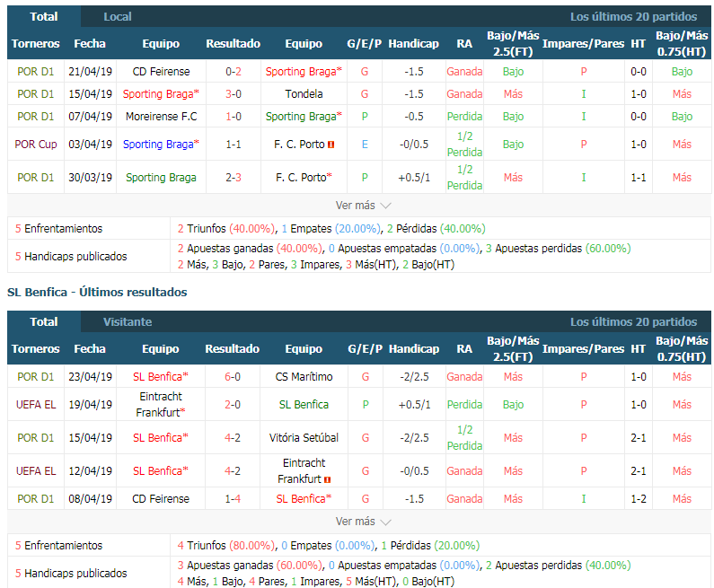Screen dimensions: 714x588
Task: Open the Vitória Setúbal team link
Action: point(304,438)
